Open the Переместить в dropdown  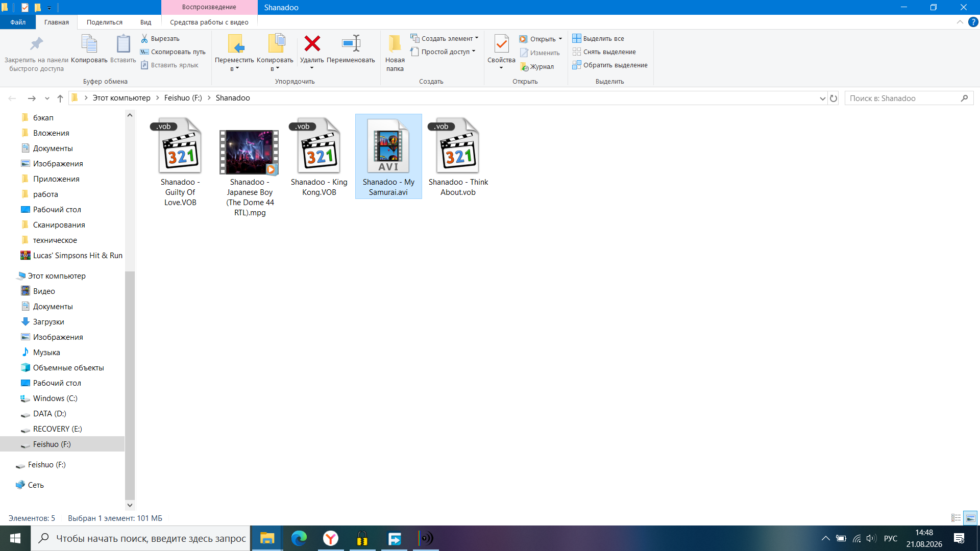(234, 53)
